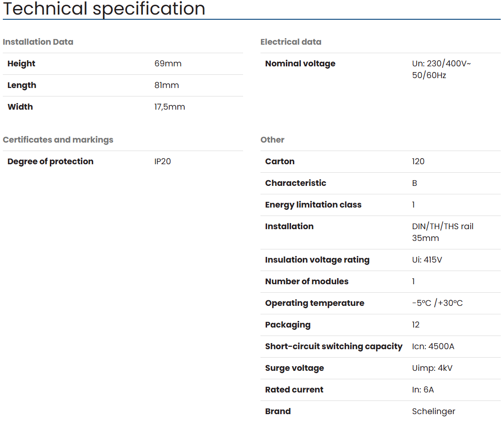This screenshot has height=424, width=504.
Task: Select the Length value 81mm
Action: point(166,85)
